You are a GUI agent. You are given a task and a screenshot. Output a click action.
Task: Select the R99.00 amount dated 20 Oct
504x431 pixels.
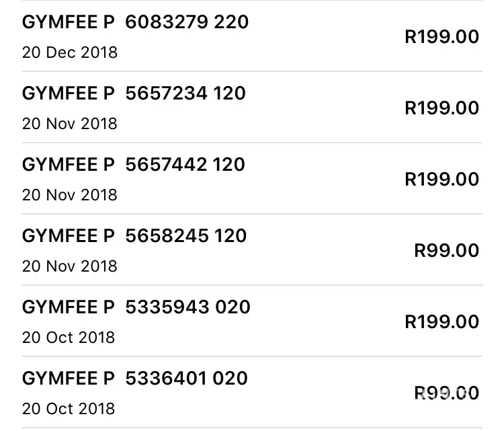[x=446, y=393]
